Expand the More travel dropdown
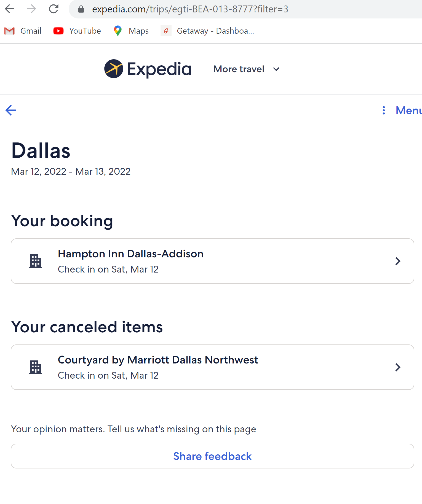This screenshot has height=504, width=422. coord(247,69)
